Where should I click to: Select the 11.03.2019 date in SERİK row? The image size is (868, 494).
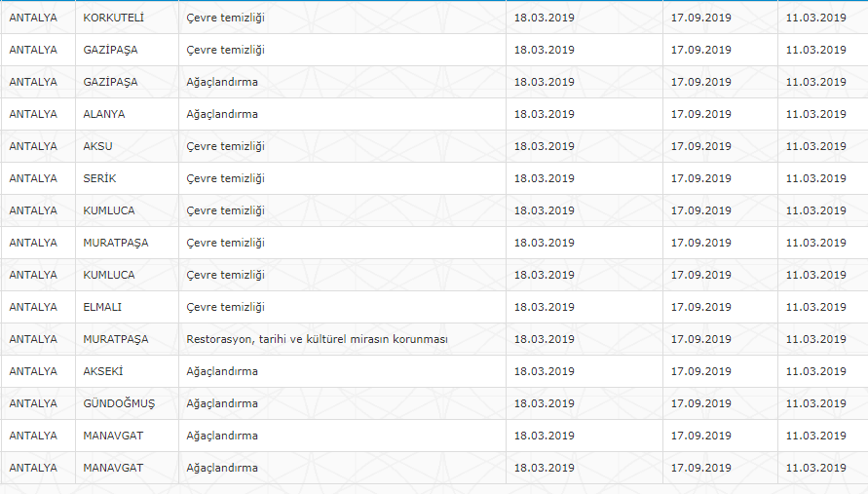[815, 178]
